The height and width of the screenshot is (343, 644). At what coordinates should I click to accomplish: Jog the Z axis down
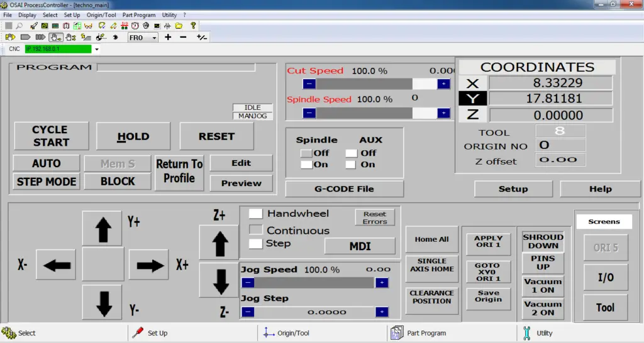click(219, 280)
